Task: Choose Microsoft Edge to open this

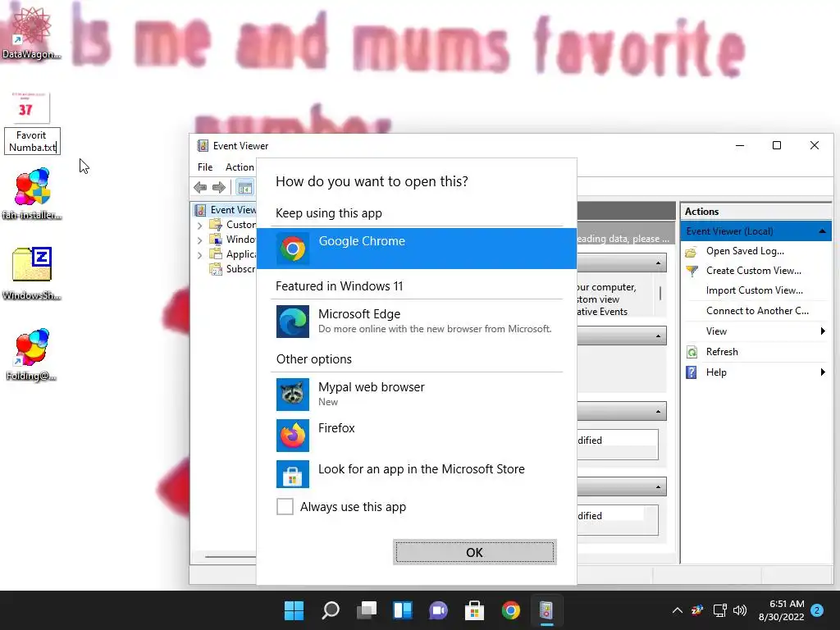Action: [416, 321]
